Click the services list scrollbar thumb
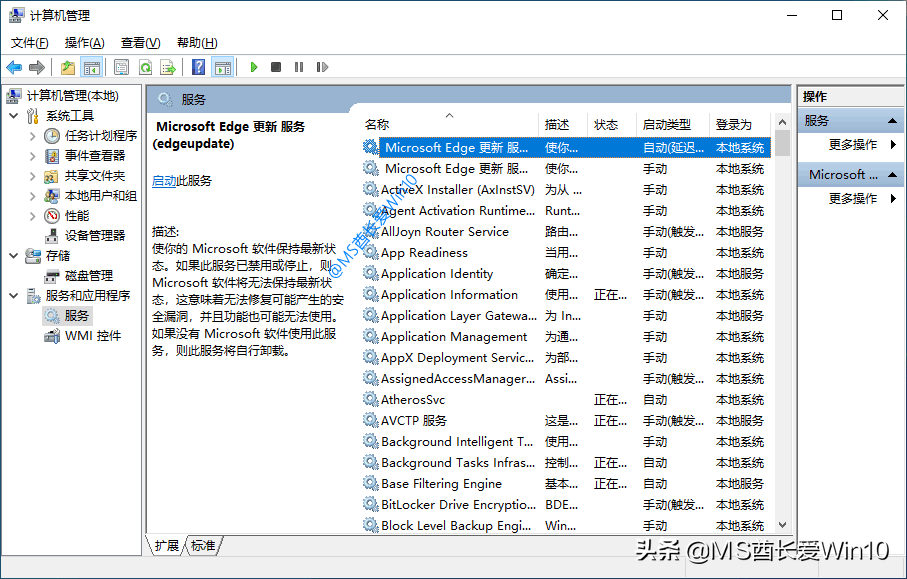The width and height of the screenshot is (907, 579). click(x=782, y=143)
